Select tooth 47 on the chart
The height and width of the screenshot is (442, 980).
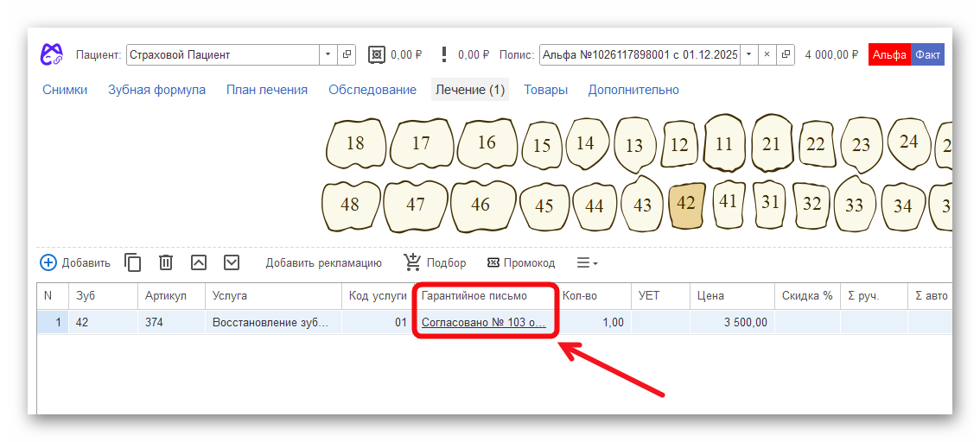pos(416,205)
